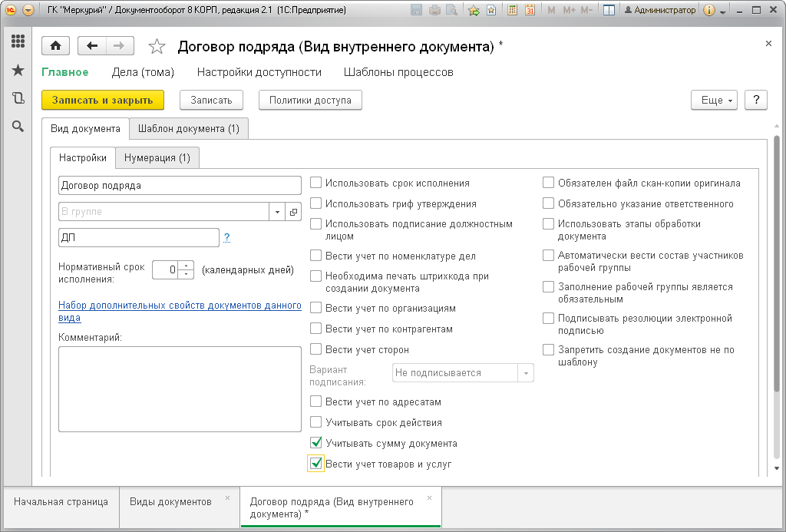
Task: Click the Комментарий text area
Action: (180, 389)
